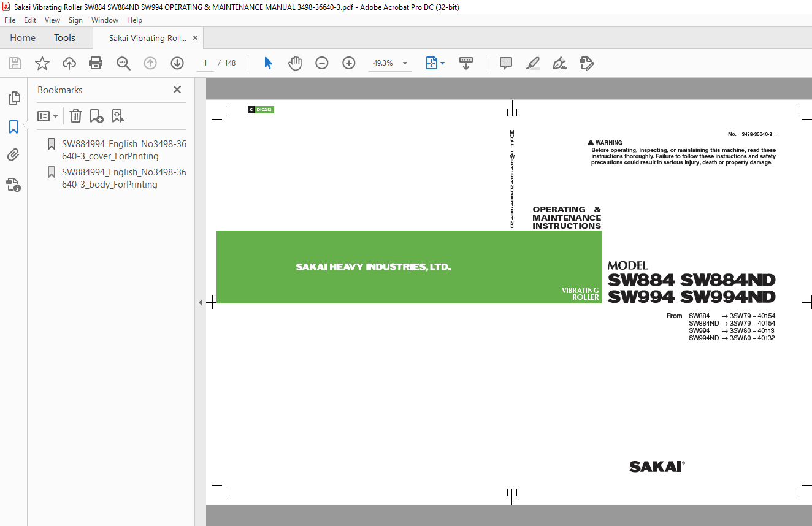Click the SAKAI logo on page
The width and height of the screenshot is (812, 526).
click(x=657, y=467)
